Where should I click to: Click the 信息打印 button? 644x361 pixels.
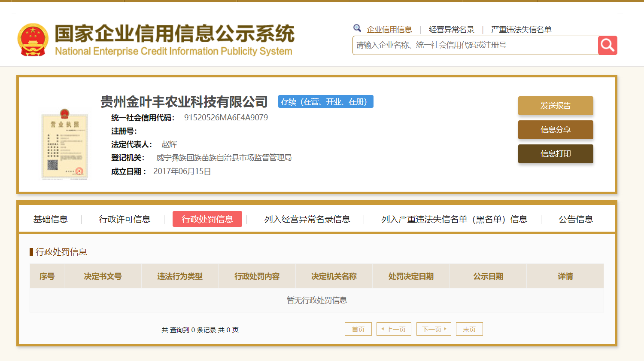[556, 154]
